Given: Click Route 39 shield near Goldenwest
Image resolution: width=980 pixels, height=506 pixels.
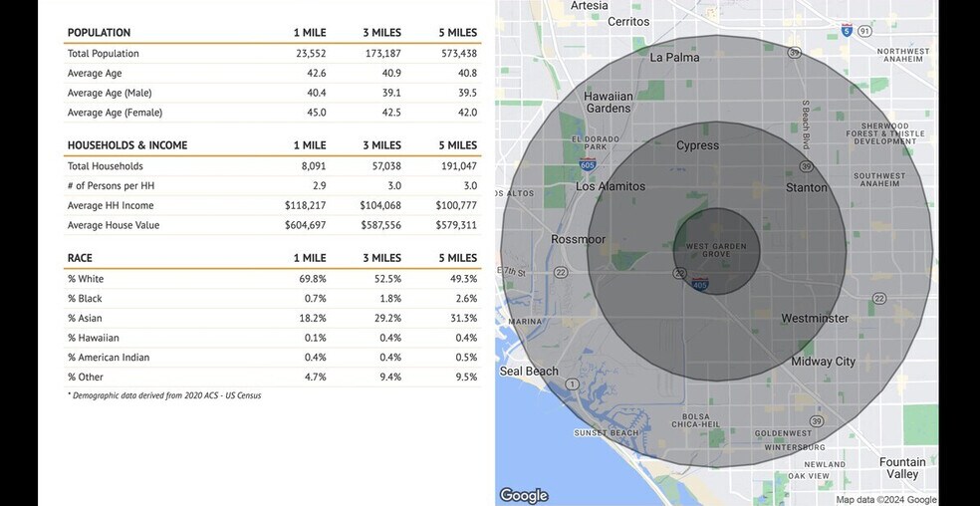Looking at the screenshot, I should (x=817, y=421).
